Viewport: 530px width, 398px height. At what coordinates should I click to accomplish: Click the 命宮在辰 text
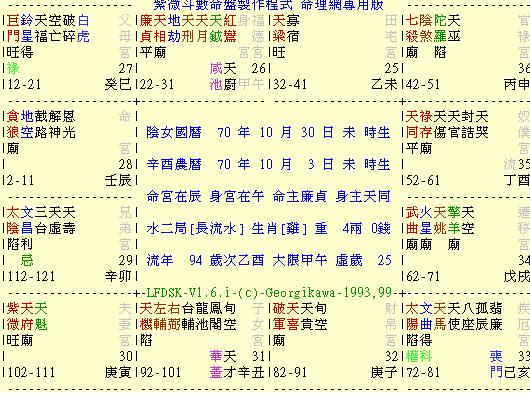click(174, 196)
